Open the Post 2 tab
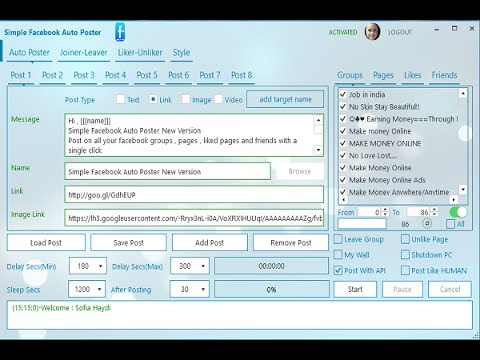This screenshot has width=480, height=360. 52,75
